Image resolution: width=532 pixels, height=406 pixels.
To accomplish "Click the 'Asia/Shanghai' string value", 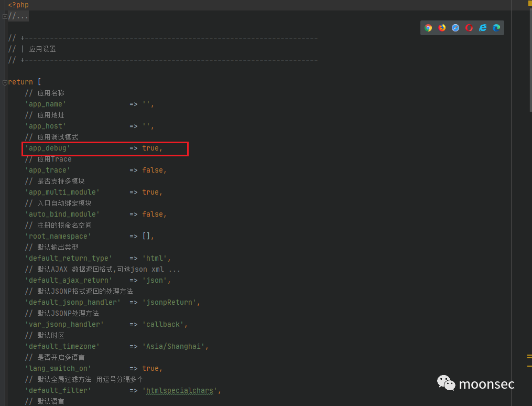I will 173,347.
